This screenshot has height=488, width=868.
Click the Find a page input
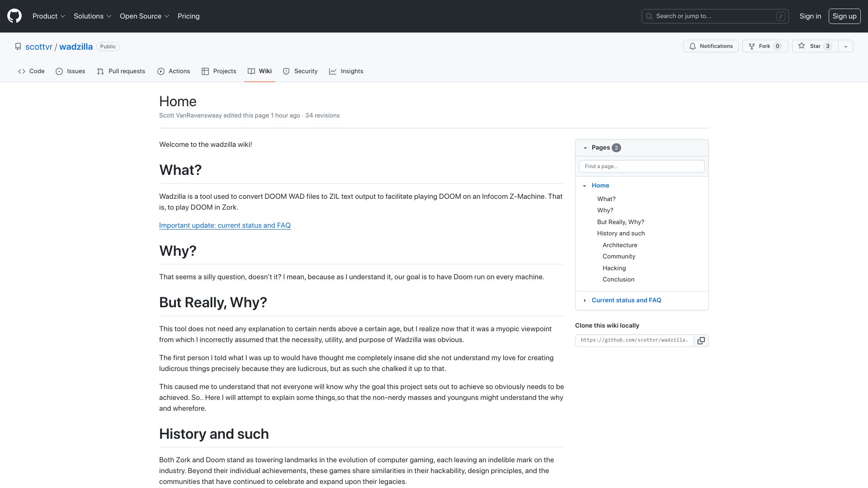pos(642,166)
